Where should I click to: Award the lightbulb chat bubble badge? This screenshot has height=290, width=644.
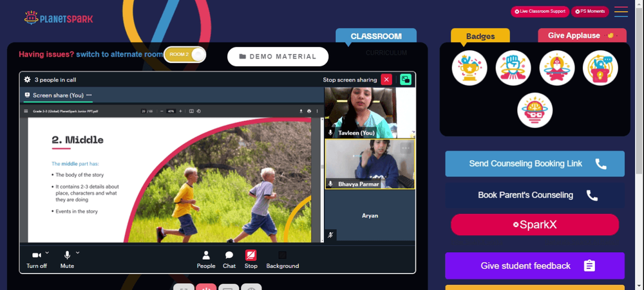pyautogui.click(x=600, y=68)
